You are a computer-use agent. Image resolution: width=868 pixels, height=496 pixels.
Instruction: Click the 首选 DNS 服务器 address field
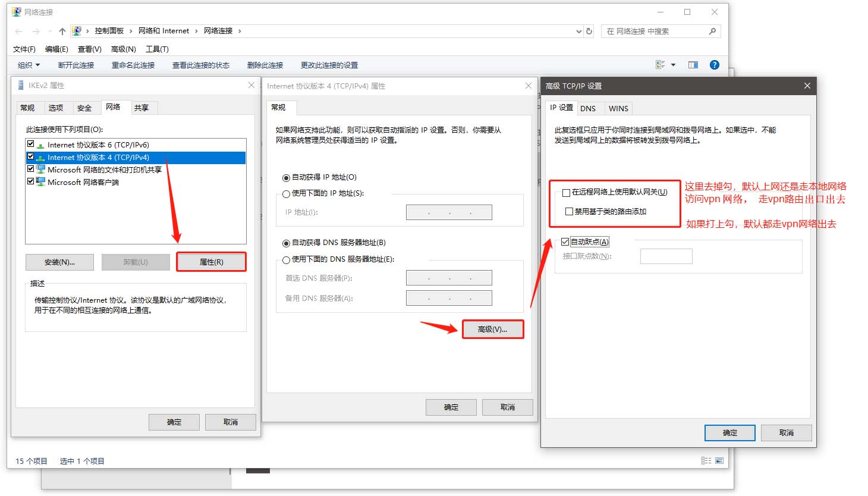tap(449, 278)
